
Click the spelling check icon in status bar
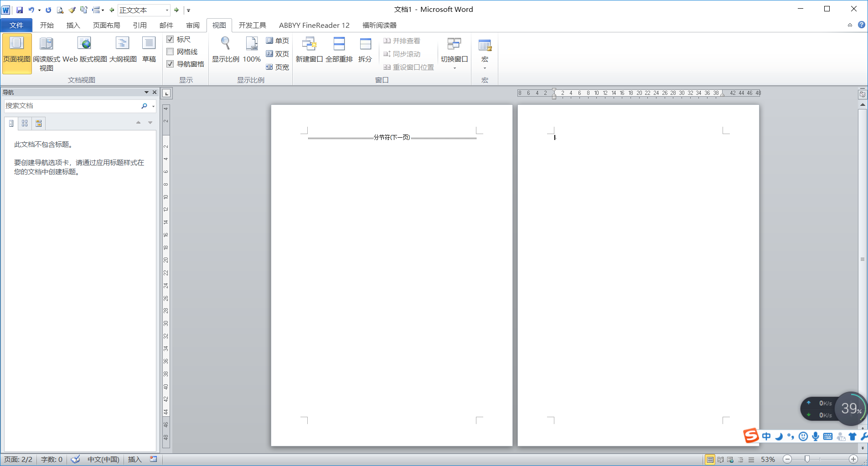76,459
